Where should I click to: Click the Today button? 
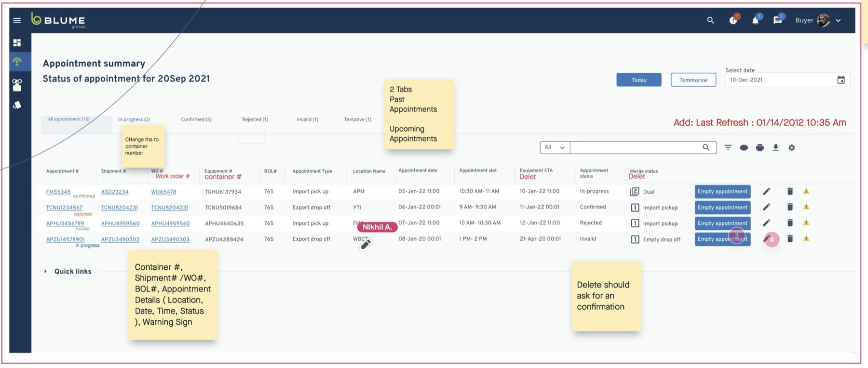pos(639,80)
